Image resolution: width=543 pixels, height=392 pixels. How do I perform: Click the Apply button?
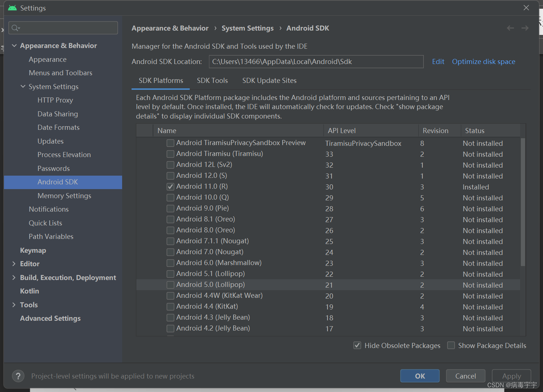[x=511, y=376]
